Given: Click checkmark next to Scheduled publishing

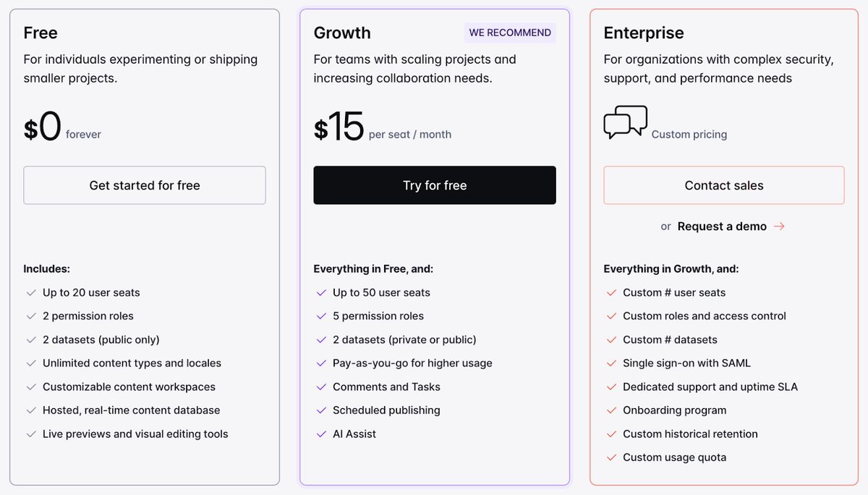Looking at the screenshot, I should click(321, 410).
